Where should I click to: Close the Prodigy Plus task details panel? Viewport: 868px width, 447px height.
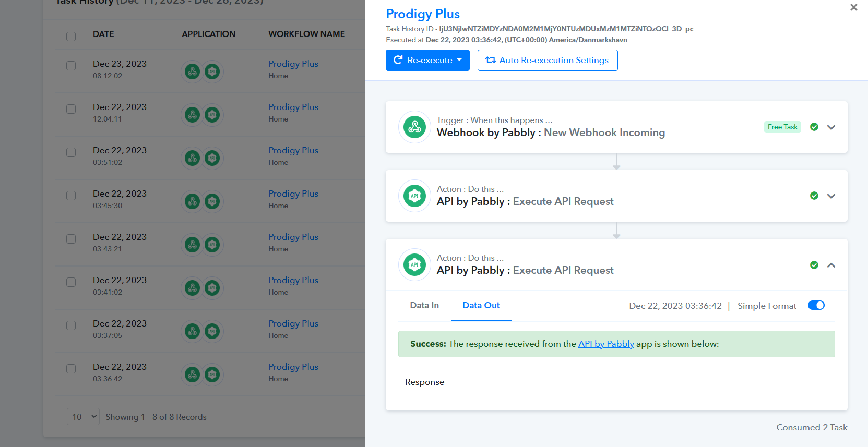point(854,7)
